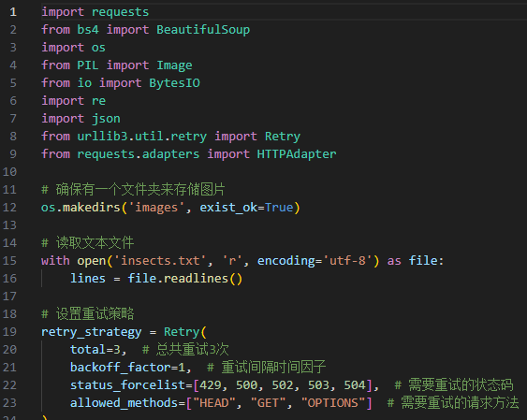This screenshot has height=420, width=527.
Task: Click line number 1 in the gutter
Action: coord(13,12)
